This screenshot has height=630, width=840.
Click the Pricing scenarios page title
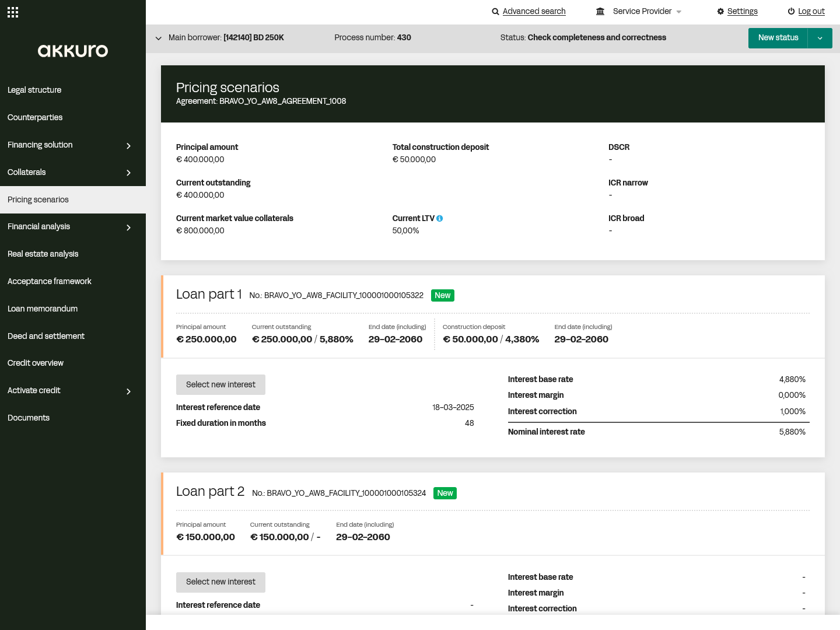[228, 87]
